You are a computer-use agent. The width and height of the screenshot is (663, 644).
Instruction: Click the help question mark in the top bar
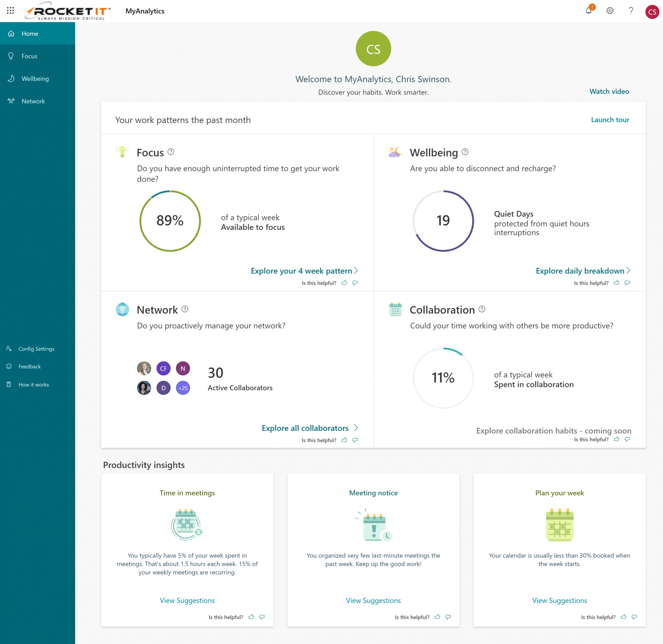click(x=631, y=11)
